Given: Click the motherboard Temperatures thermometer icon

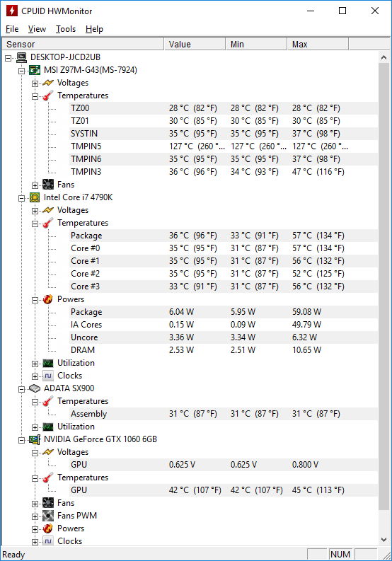Looking at the screenshot, I should tap(48, 96).
